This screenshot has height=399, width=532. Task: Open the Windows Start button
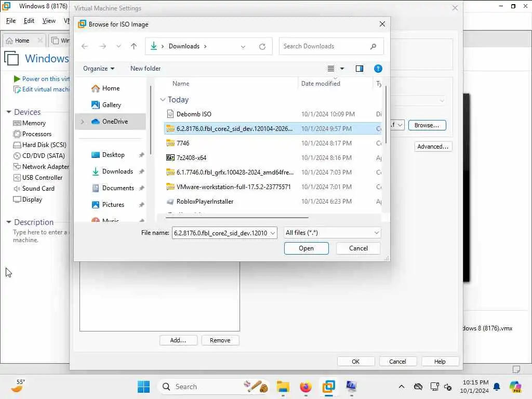143,387
